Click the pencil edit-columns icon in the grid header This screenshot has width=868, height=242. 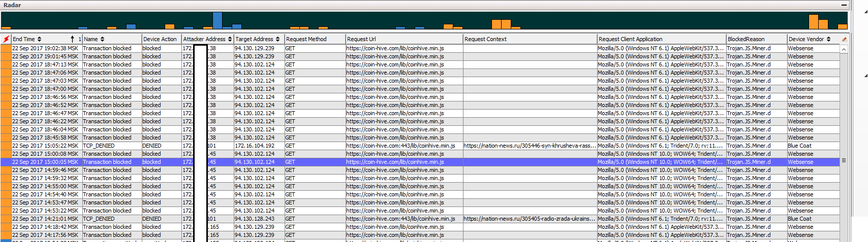pos(844,39)
